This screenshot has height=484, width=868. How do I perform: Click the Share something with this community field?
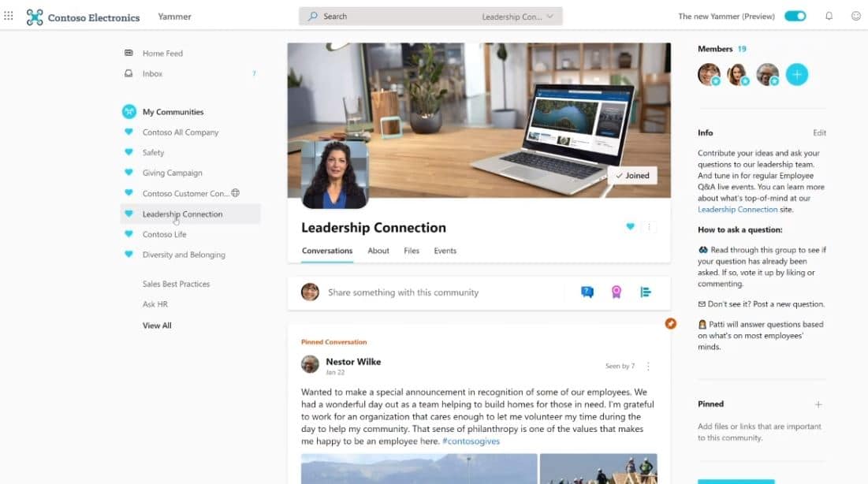click(403, 292)
